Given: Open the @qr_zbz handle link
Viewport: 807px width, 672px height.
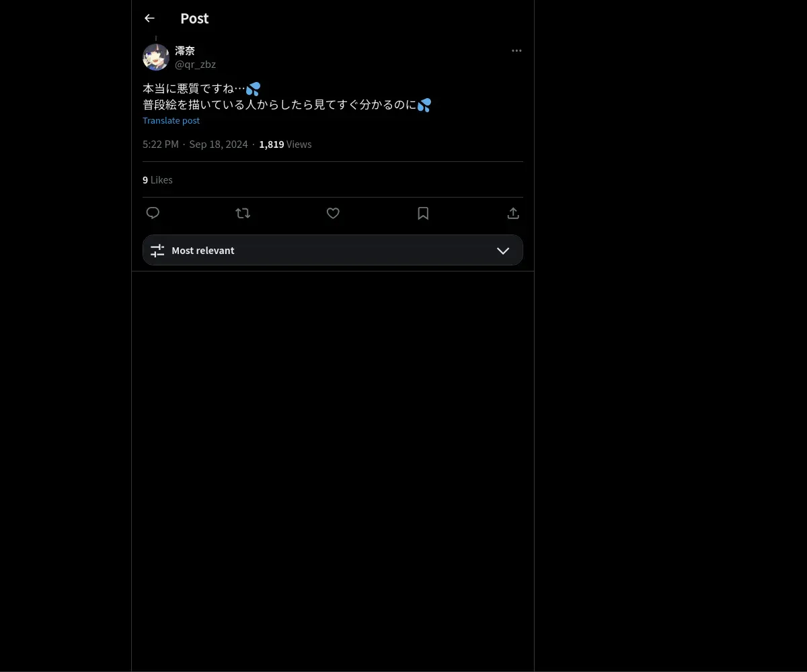Looking at the screenshot, I should [x=195, y=65].
